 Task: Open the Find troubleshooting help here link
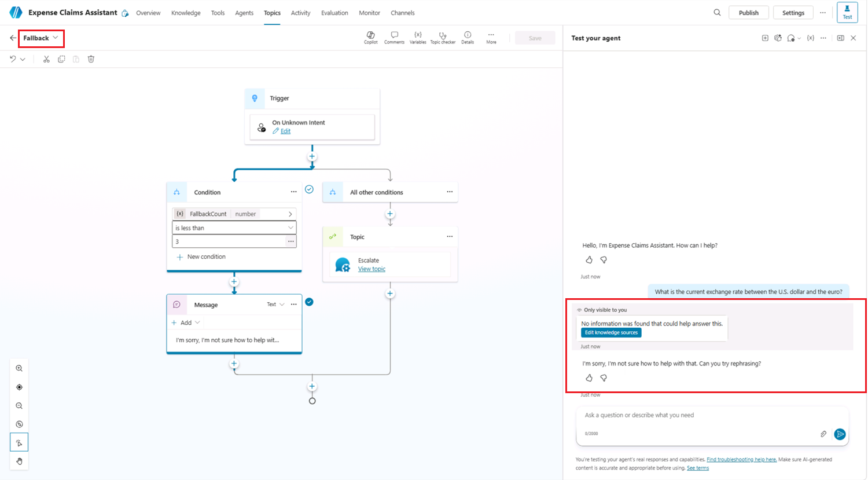pos(741,460)
